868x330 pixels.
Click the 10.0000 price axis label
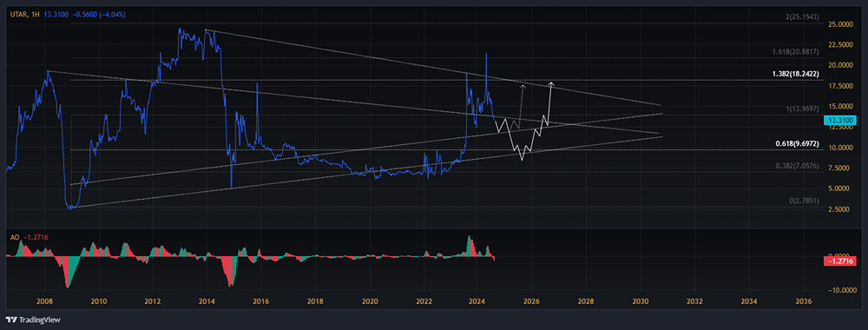coord(839,148)
